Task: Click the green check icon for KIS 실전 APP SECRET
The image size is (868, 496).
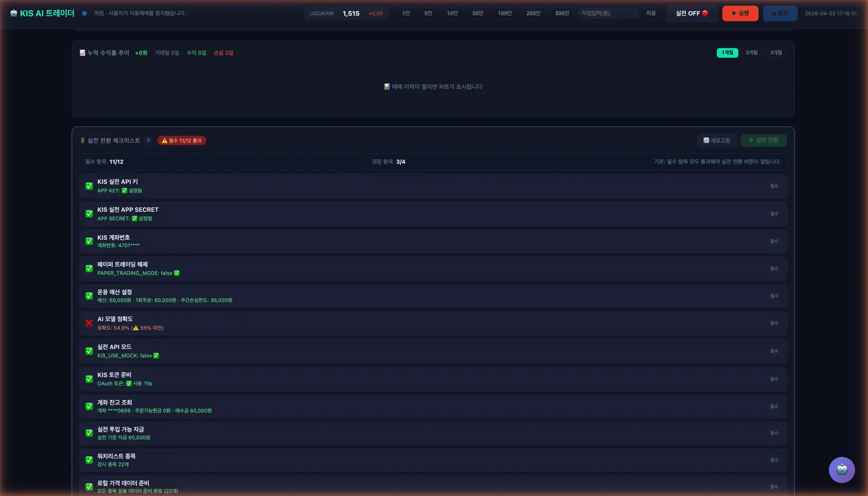Action: point(89,214)
